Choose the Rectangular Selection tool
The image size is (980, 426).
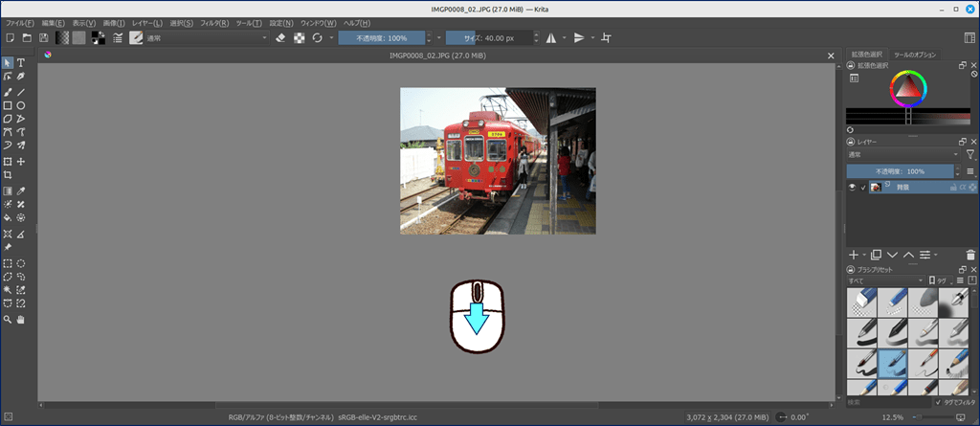(8, 262)
